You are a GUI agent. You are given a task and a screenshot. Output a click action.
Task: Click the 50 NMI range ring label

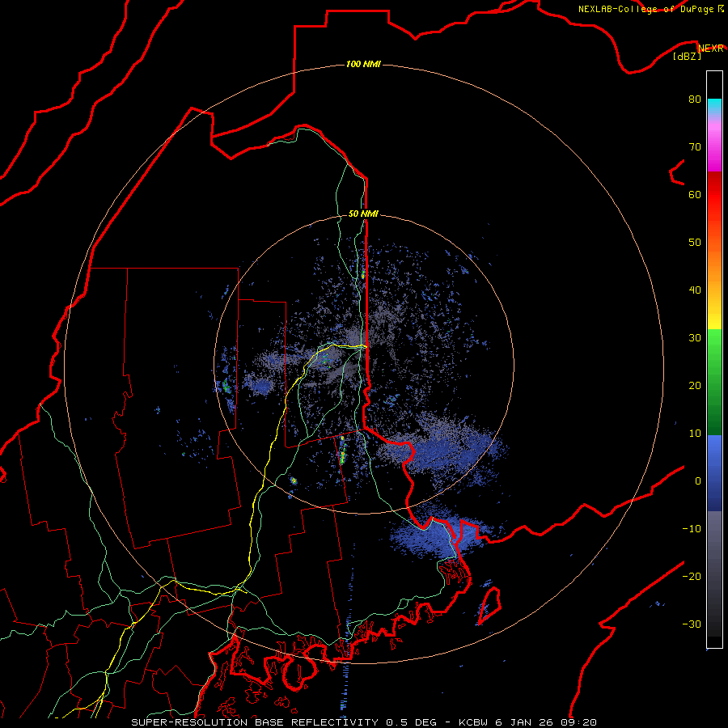point(363,214)
